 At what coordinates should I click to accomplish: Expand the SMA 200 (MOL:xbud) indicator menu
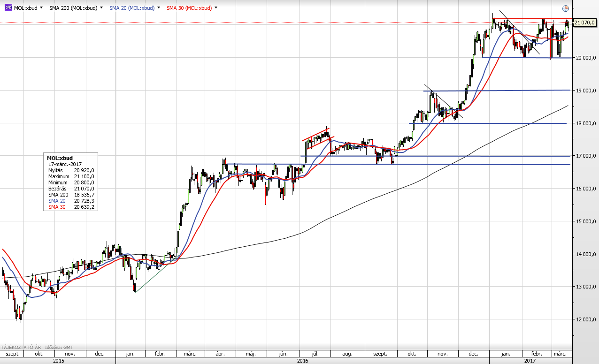(x=101, y=8)
